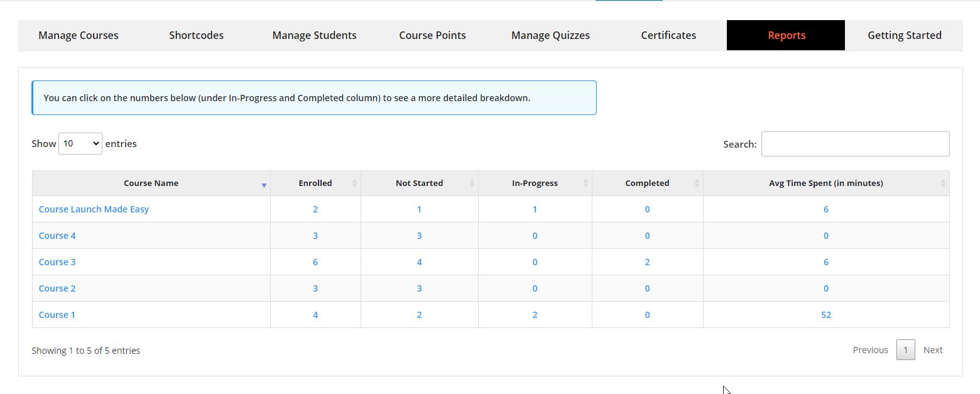Viewport: 980px width, 394px height.
Task: Select the Getting Started tab
Action: [904, 36]
